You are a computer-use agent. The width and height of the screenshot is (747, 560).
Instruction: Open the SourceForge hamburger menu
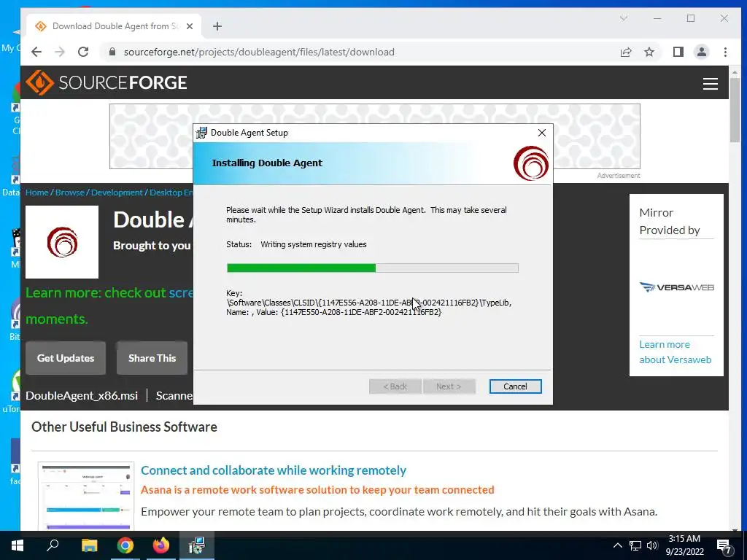710,83
